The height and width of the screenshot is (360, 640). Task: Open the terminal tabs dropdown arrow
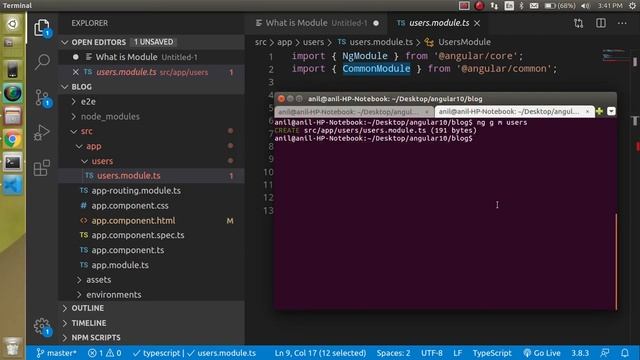[611, 111]
